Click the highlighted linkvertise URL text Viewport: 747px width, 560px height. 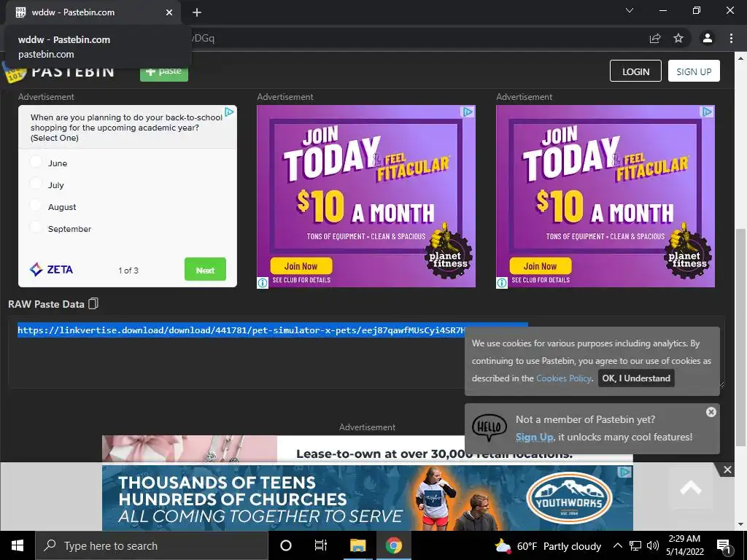pyautogui.click(x=241, y=330)
